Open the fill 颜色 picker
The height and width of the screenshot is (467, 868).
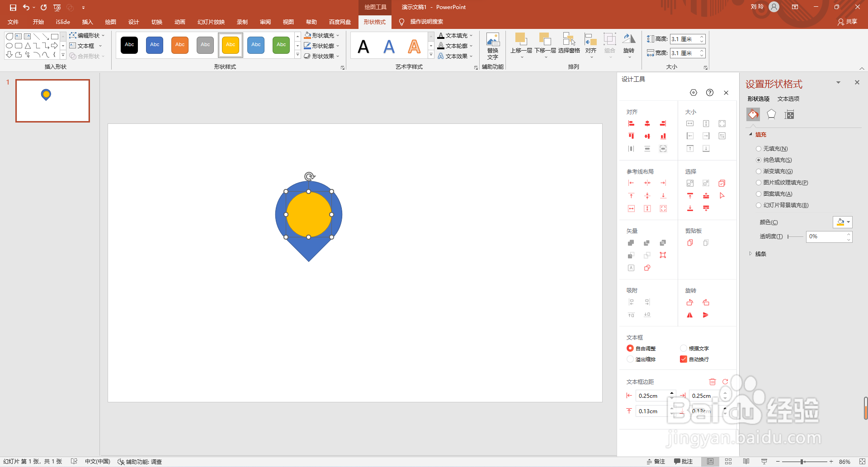tap(842, 222)
